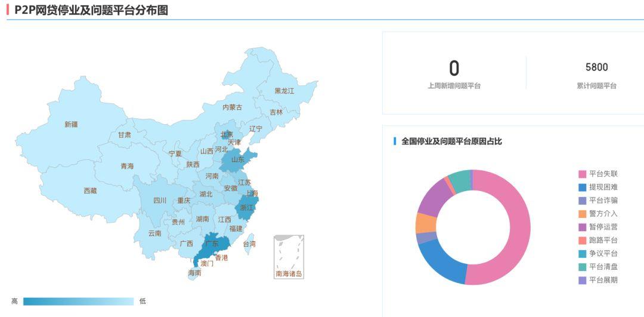Toggle 跑路平台 legend item

click(x=598, y=240)
